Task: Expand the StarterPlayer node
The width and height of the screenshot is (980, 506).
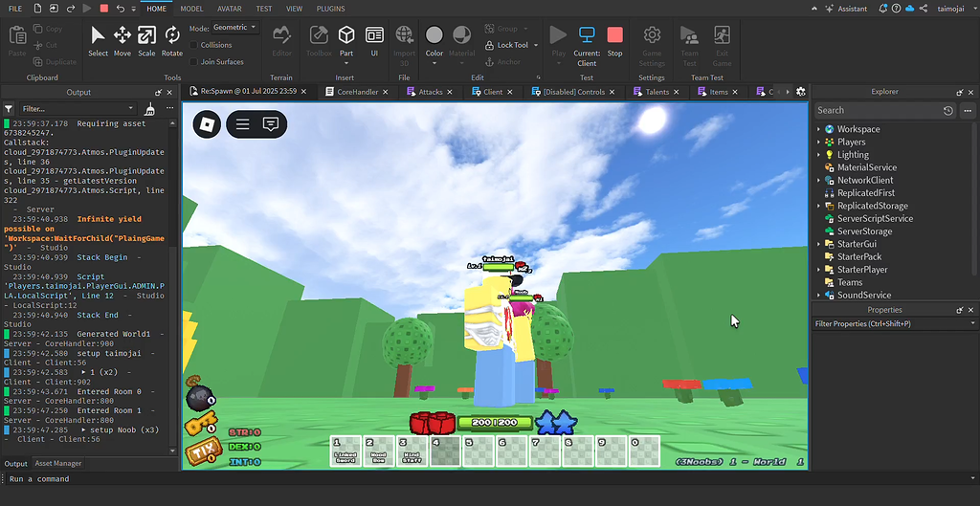Action: coord(819,270)
